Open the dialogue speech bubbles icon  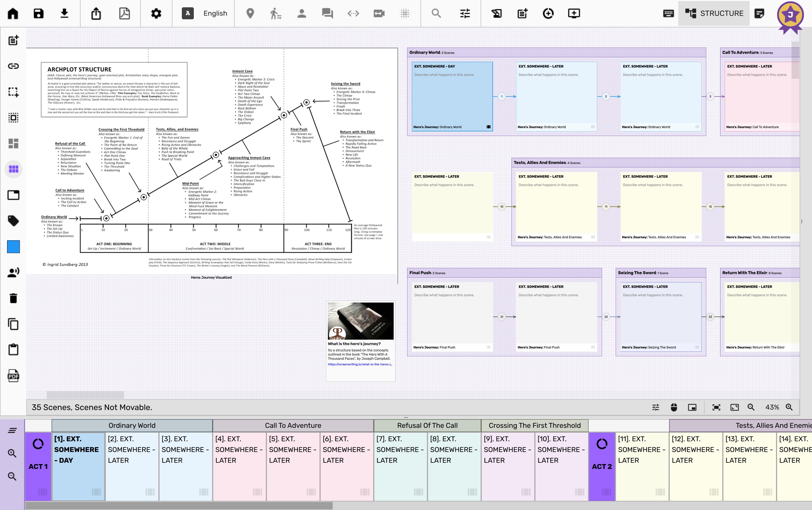(327, 13)
